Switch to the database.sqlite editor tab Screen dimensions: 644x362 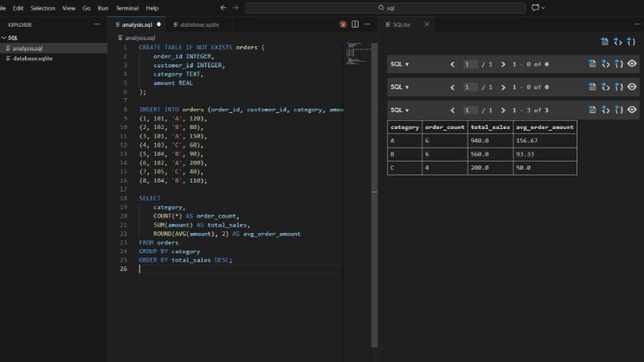(199, 24)
